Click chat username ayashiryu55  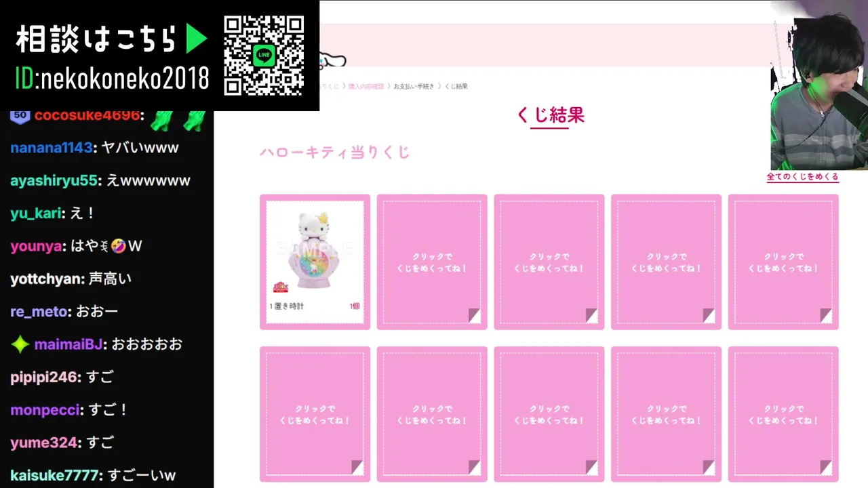pos(54,180)
